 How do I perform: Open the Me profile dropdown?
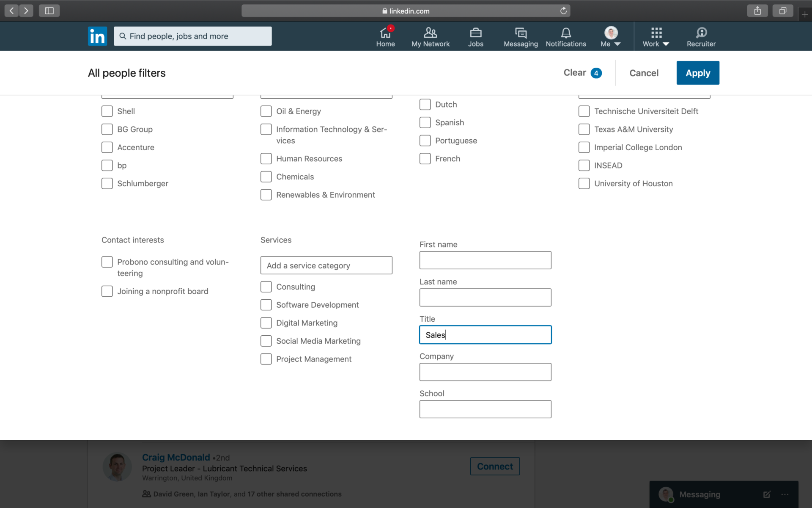[x=611, y=36]
